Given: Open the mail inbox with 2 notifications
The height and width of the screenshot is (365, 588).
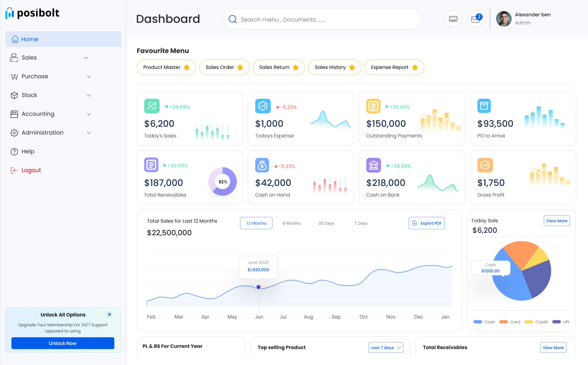Looking at the screenshot, I should coord(475,19).
